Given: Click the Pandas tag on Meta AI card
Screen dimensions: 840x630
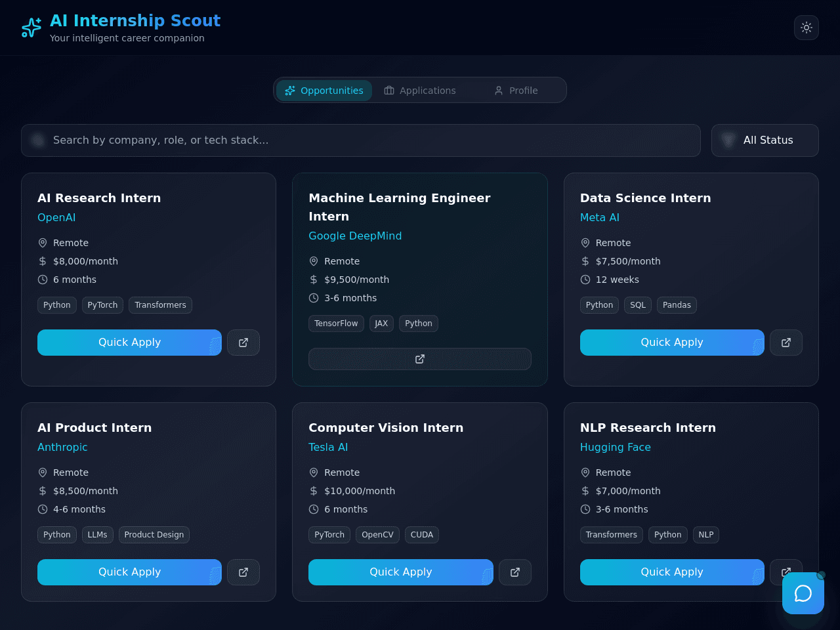Looking at the screenshot, I should [x=677, y=305].
